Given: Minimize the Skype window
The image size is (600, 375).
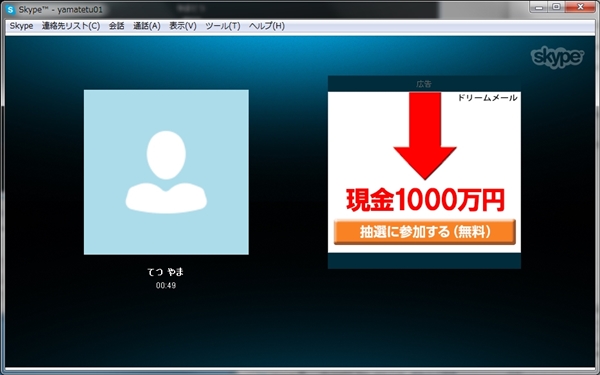Looking at the screenshot, I should tap(540, 7).
